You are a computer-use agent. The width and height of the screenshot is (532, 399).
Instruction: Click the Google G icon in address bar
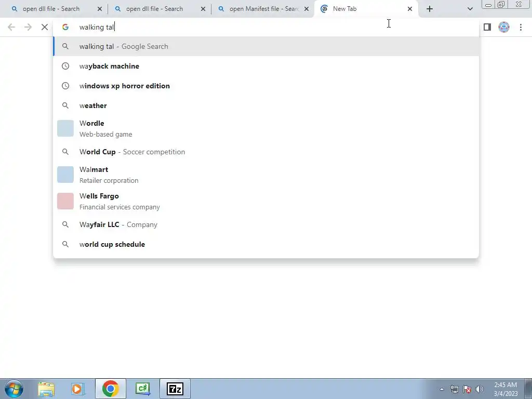[65, 27]
